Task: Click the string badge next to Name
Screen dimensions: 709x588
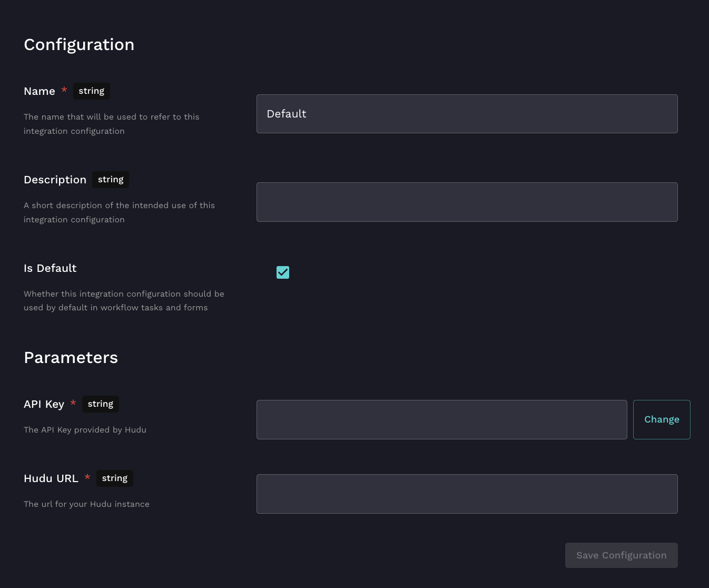Action: click(92, 91)
